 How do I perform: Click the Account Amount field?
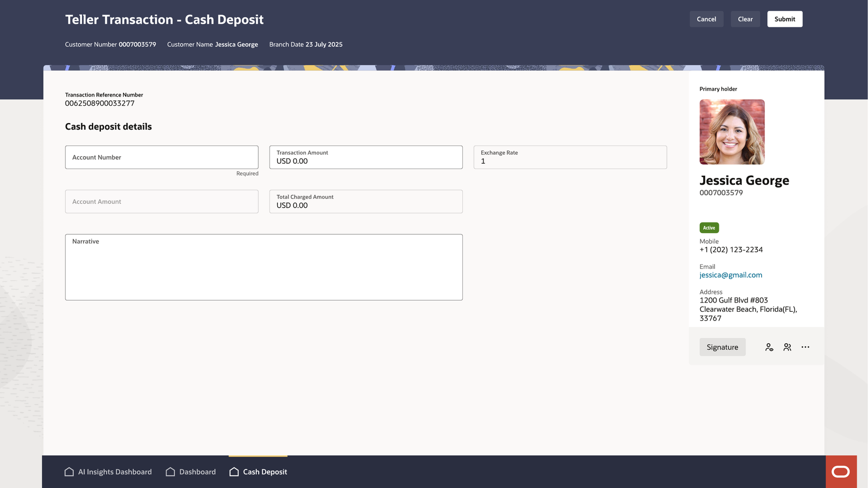pyautogui.click(x=162, y=202)
